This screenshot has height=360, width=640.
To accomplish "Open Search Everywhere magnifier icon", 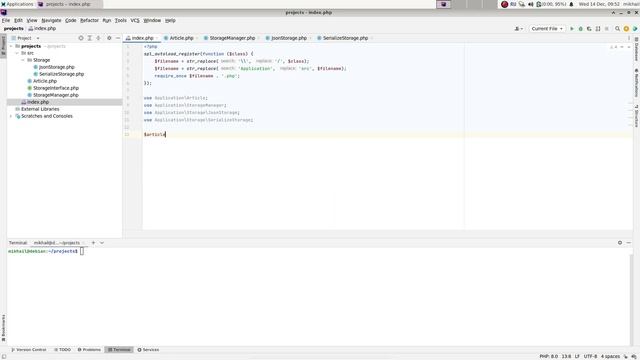I will (x=617, y=29).
